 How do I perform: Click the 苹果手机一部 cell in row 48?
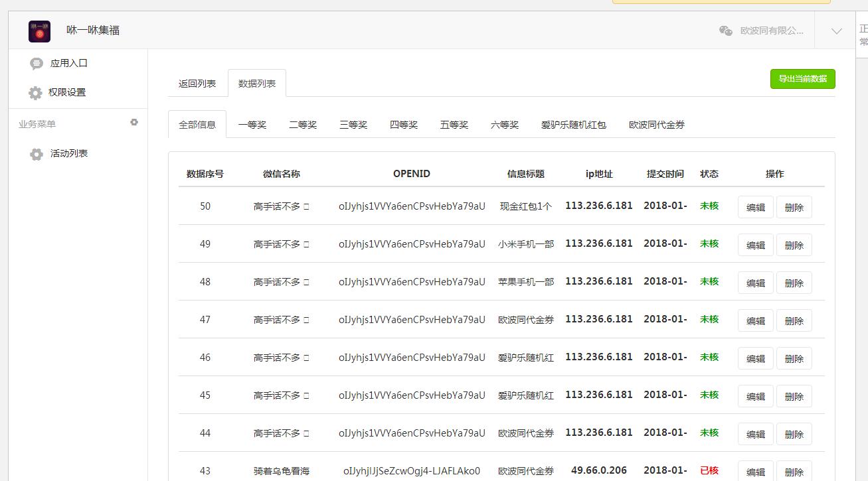(x=526, y=282)
